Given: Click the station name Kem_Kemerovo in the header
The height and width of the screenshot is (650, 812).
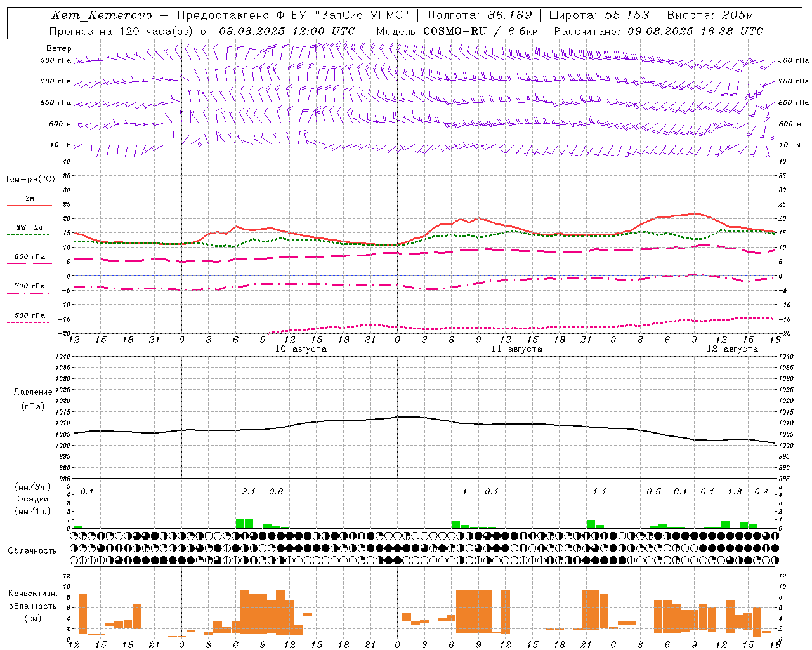Looking at the screenshot, I should point(101,15).
